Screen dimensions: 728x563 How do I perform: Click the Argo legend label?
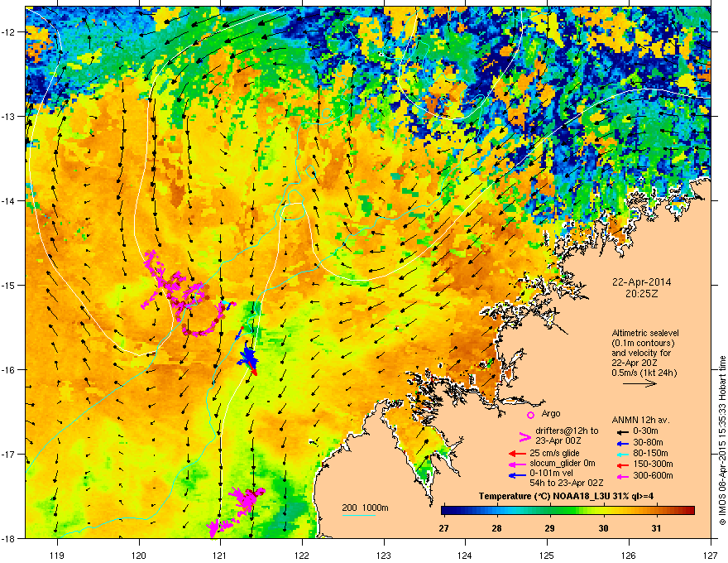(551, 413)
